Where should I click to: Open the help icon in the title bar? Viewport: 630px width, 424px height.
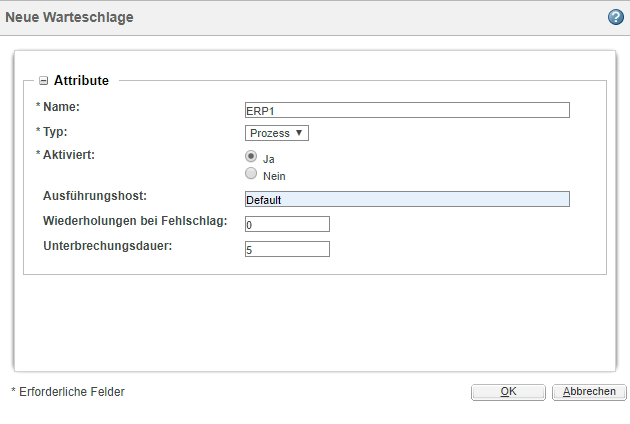[x=616, y=18]
